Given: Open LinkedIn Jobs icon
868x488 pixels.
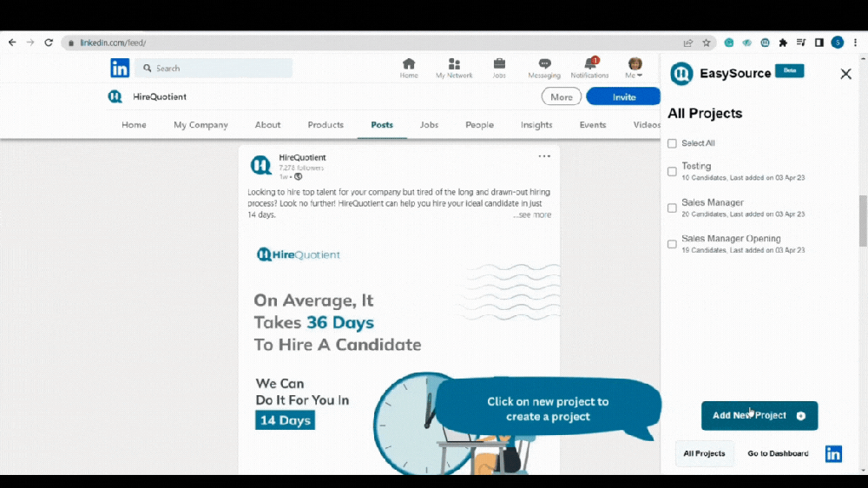Looking at the screenshot, I should point(499,68).
